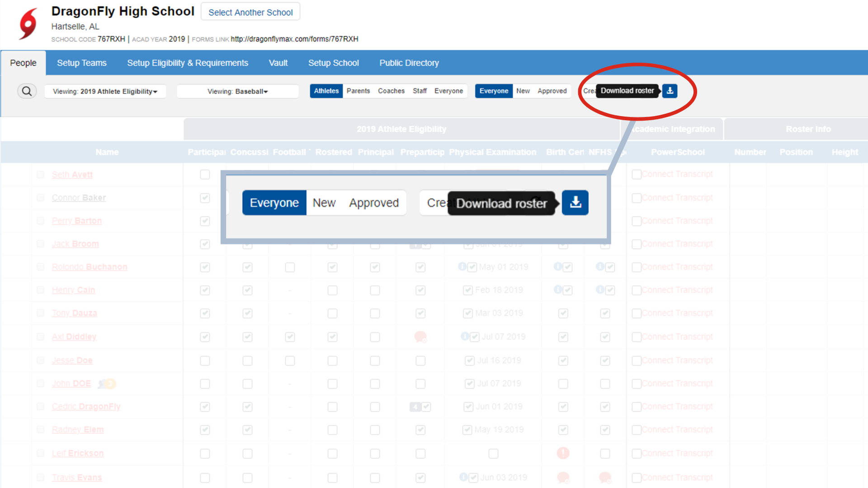This screenshot has width=868, height=488.
Task: Filter list by Parents
Action: [358, 91]
